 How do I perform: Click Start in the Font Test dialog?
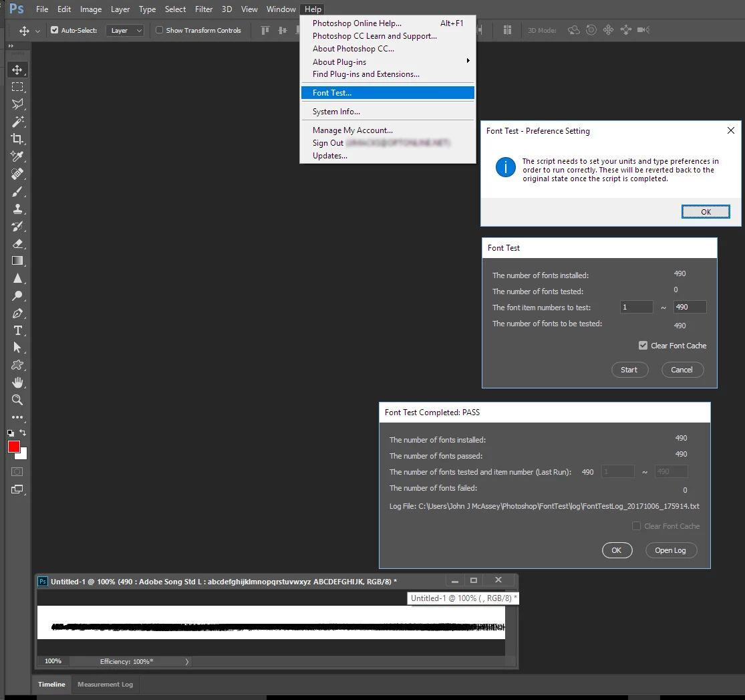629,370
